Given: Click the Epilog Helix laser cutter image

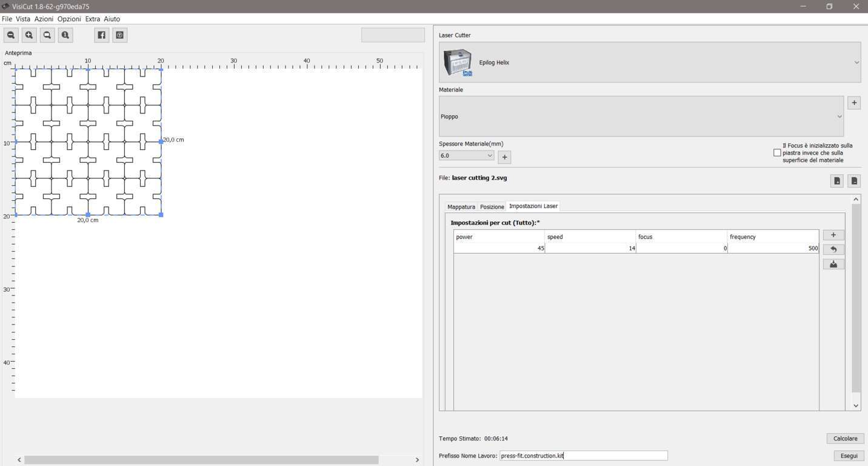Looking at the screenshot, I should 458,62.
